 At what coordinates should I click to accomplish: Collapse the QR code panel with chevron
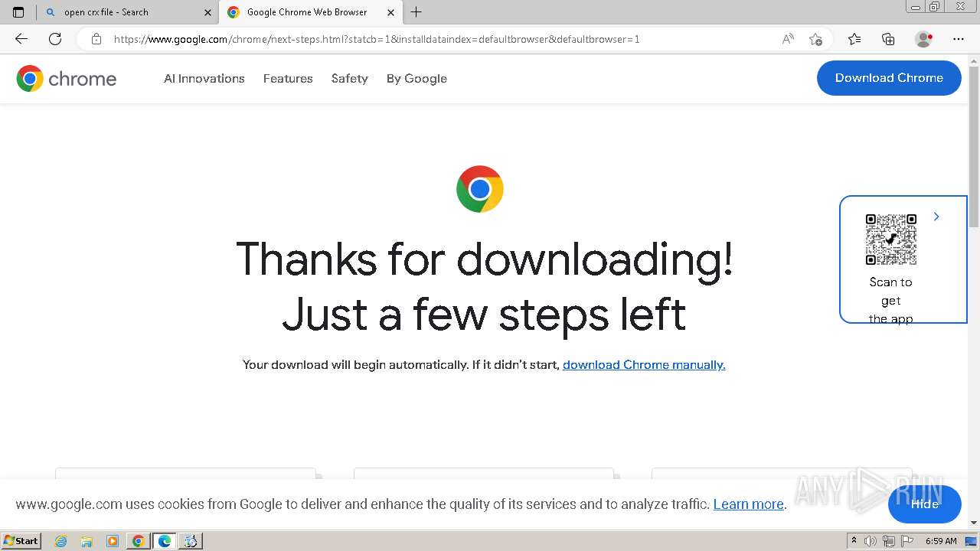pos(936,217)
